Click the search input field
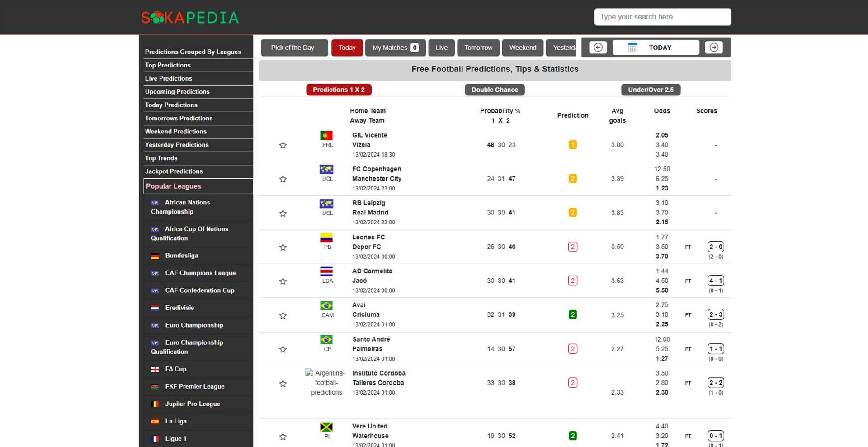Viewport: 868px width, 447px height. [x=662, y=17]
